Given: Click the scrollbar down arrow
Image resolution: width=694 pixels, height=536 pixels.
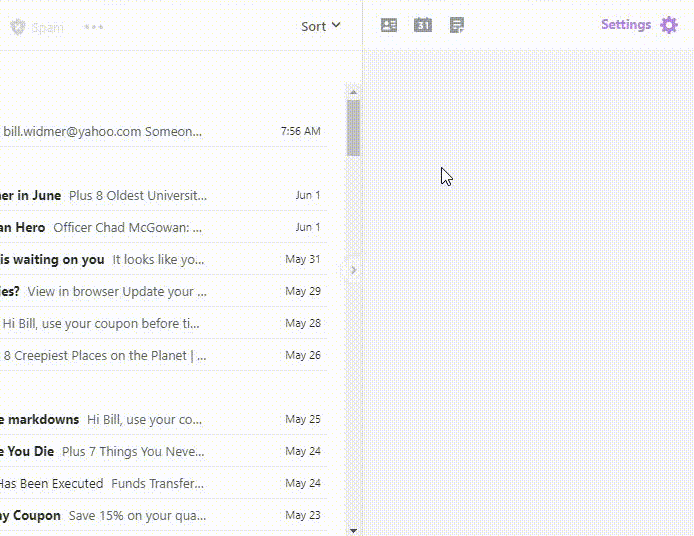Looking at the screenshot, I should pyautogui.click(x=353, y=529).
